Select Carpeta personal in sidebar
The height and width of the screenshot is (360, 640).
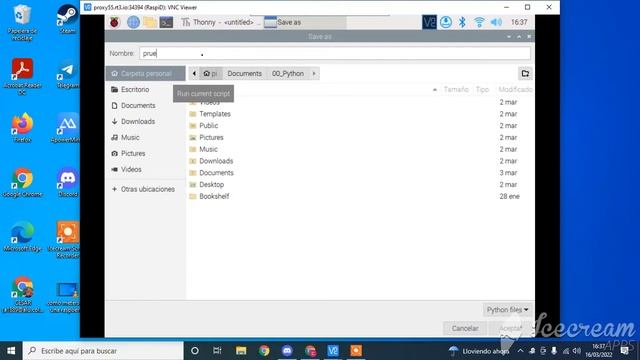tap(145, 73)
